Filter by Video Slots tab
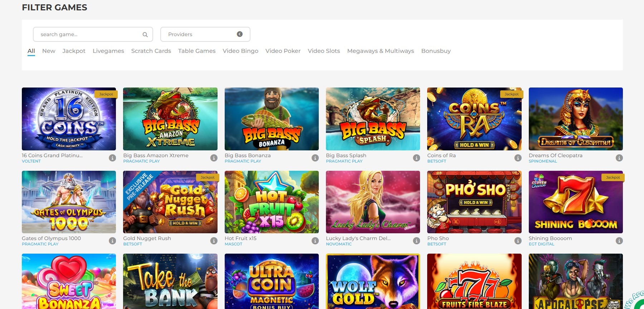The width and height of the screenshot is (644, 309). [324, 51]
